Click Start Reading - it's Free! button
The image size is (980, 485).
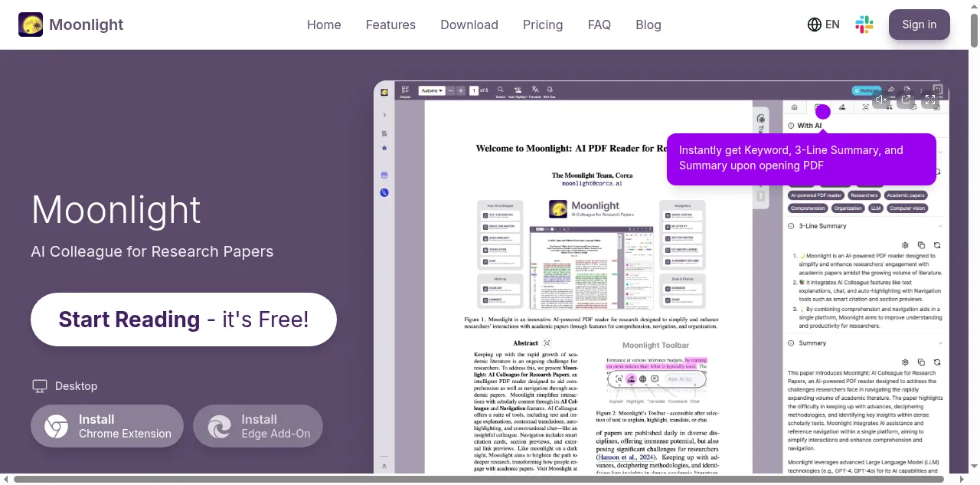coord(184,320)
